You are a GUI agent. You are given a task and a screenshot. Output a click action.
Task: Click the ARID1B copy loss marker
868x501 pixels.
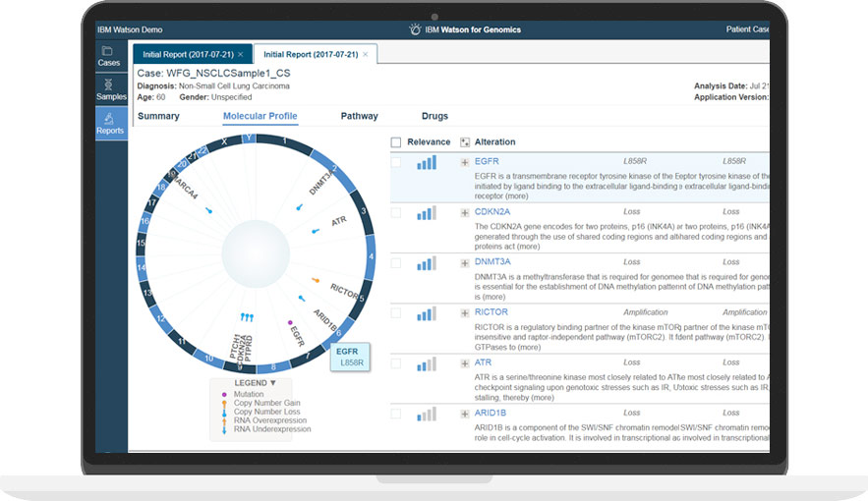(302, 299)
